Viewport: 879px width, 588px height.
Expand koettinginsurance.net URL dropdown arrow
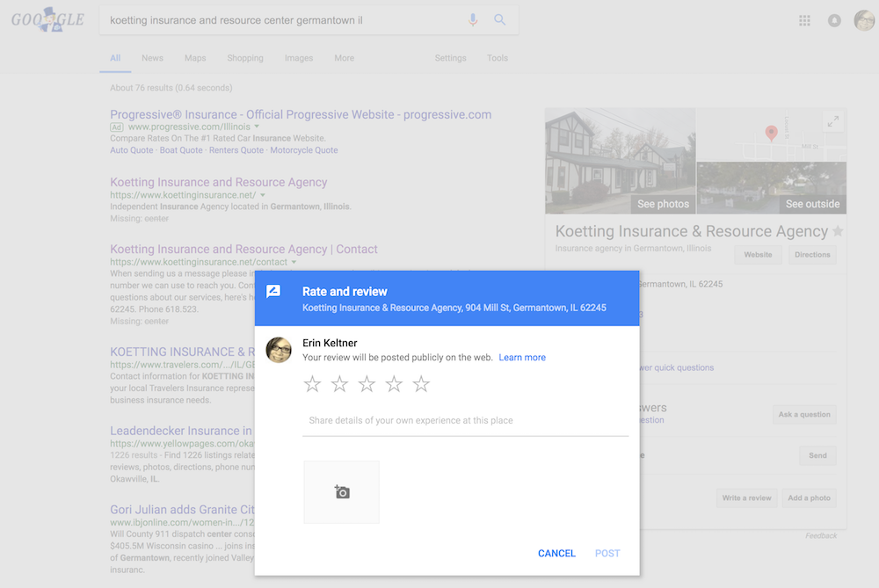click(x=262, y=195)
